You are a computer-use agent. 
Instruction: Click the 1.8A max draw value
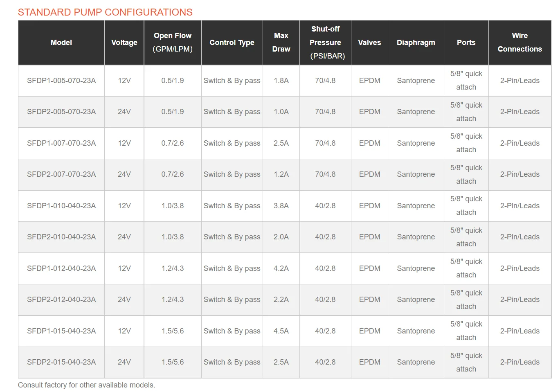click(281, 81)
